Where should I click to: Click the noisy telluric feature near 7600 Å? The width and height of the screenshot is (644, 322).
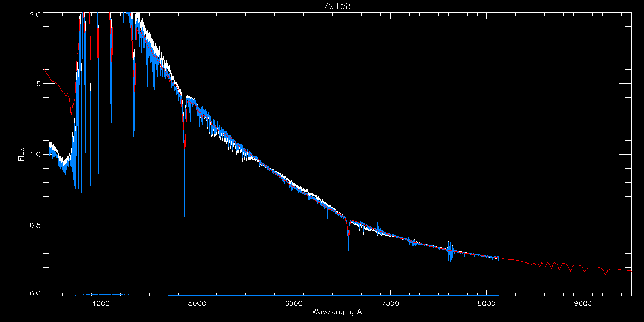pos(451,250)
